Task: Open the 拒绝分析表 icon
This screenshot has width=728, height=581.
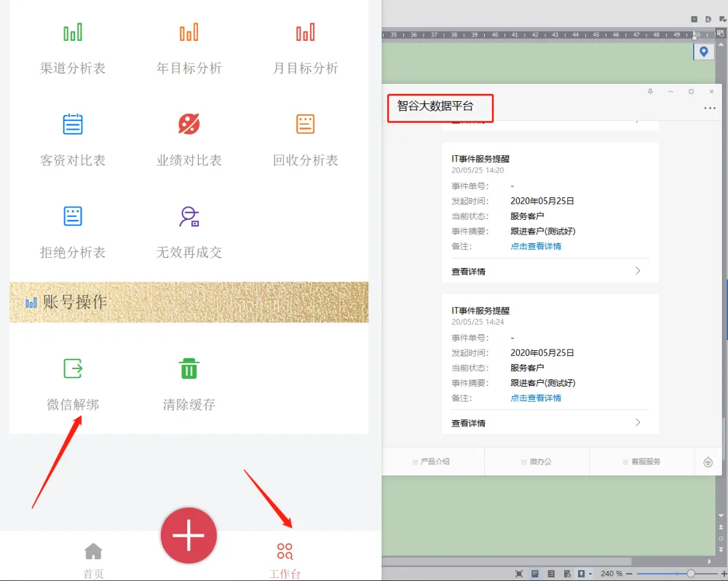Action: 73,216
